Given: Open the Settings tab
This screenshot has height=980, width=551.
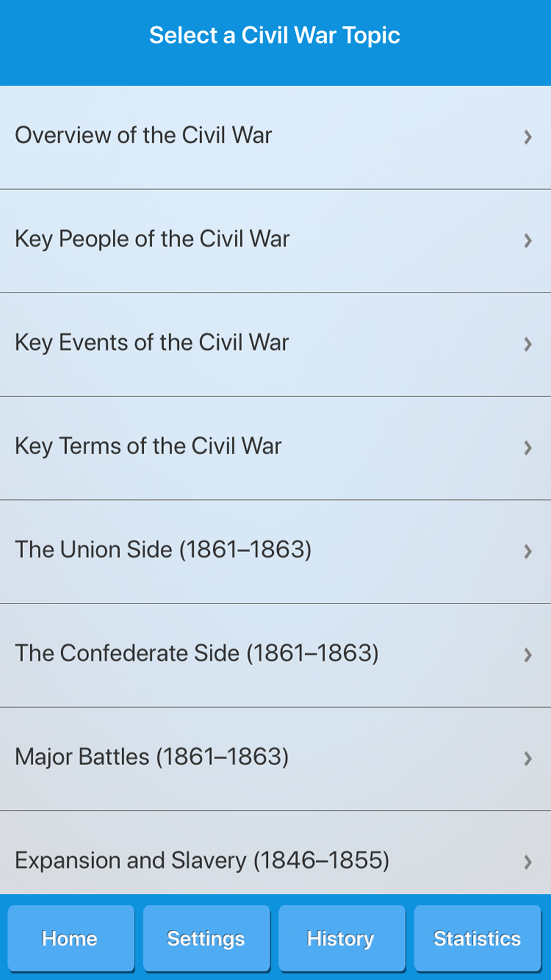Looking at the screenshot, I should pyautogui.click(x=206, y=938).
